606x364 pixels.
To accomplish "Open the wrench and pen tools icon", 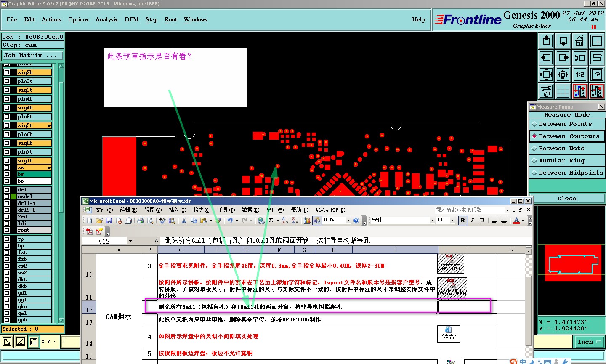I will pos(546,91).
